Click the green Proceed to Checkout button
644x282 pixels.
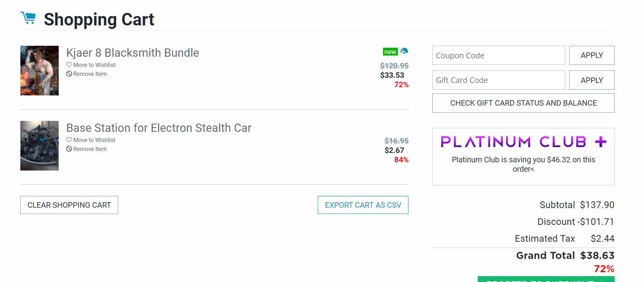tap(546, 279)
